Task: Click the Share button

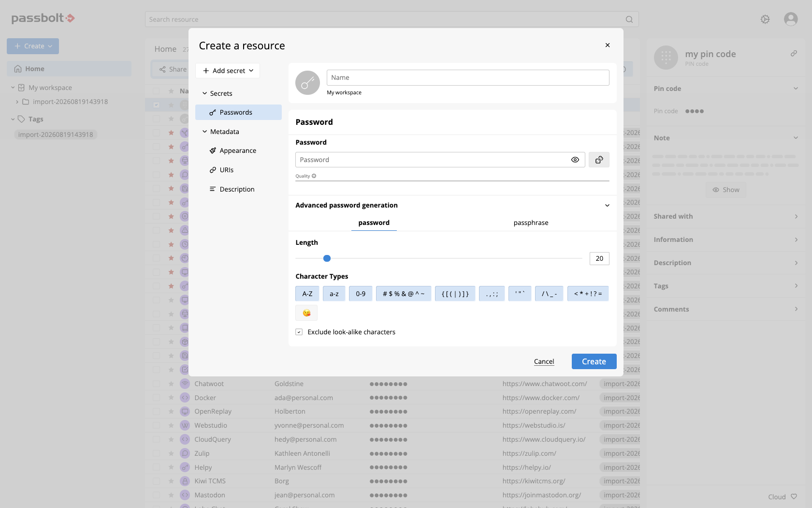Action: [173, 69]
